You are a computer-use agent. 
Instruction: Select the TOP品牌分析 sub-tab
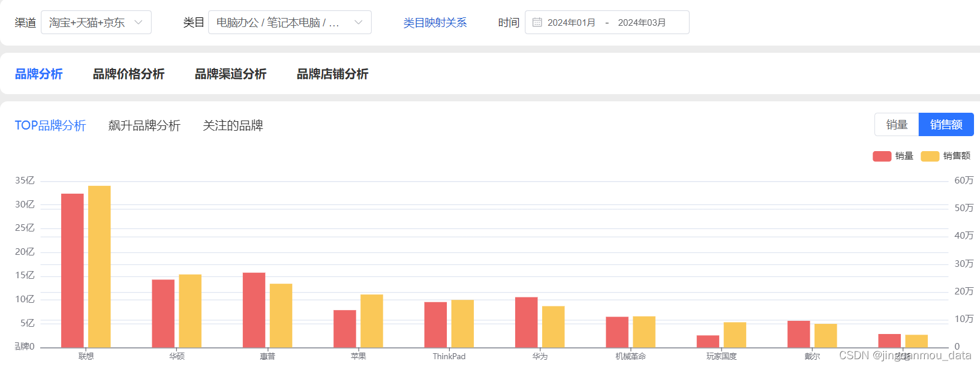pyautogui.click(x=50, y=125)
